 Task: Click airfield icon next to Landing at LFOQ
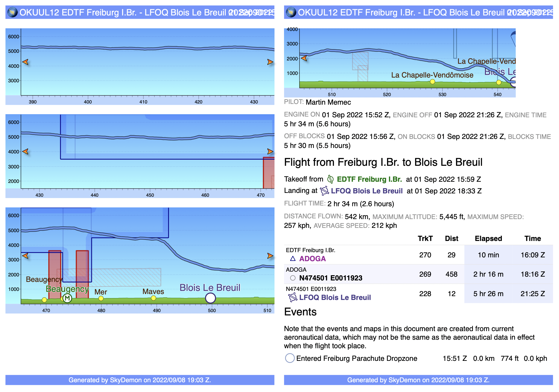pos(324,191)
